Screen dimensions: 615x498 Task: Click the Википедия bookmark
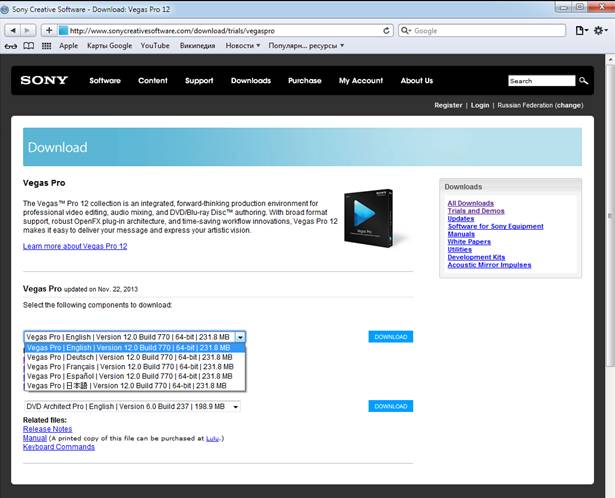[197, 46]
